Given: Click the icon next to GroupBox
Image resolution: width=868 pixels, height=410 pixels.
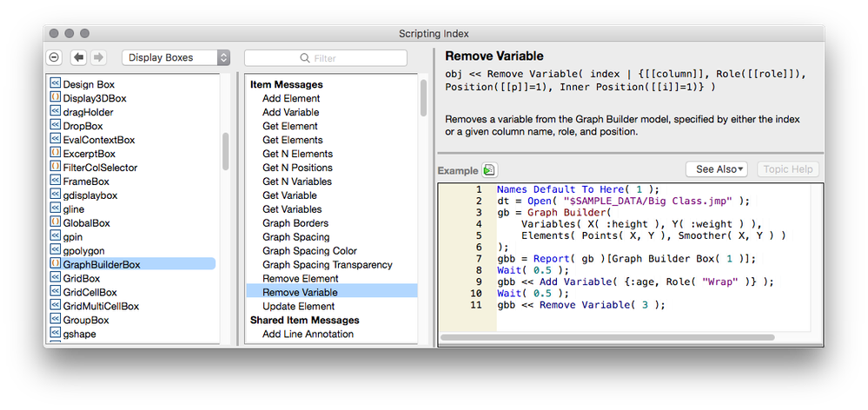Looking at the screenshot, I should 55,320.
